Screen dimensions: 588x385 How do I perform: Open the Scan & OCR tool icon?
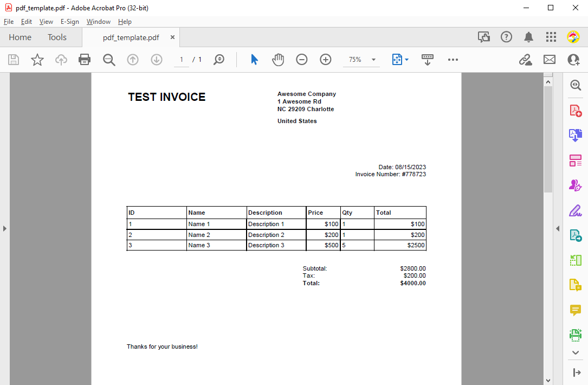tap(576, 335)
